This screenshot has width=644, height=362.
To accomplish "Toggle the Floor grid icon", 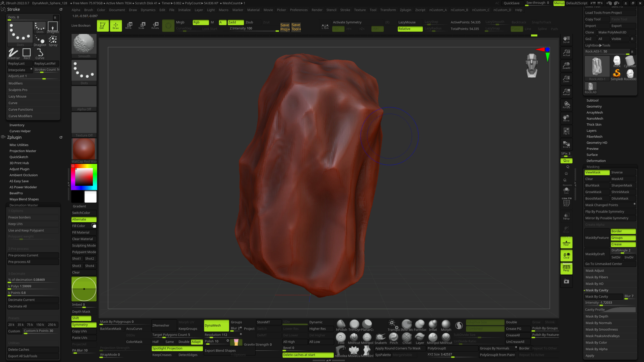I will click(566, 243).
